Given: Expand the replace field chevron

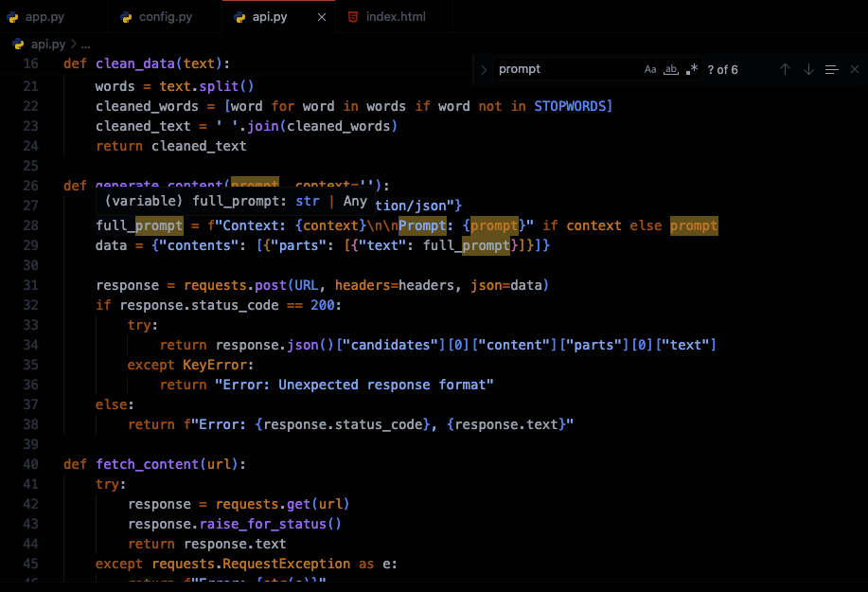Looking at the screenshot, I should pyautogui.click(x=485, y=69).
